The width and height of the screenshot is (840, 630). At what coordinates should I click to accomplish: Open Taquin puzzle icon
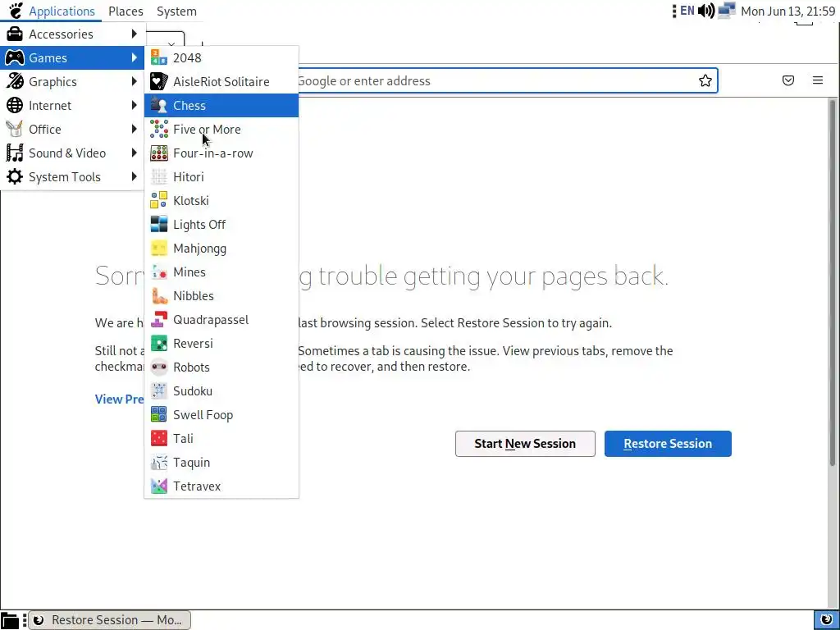(158, 463)
